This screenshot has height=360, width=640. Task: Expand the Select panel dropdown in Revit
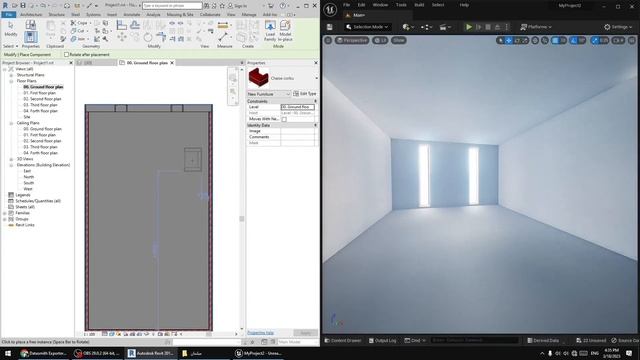coord(11,46)
